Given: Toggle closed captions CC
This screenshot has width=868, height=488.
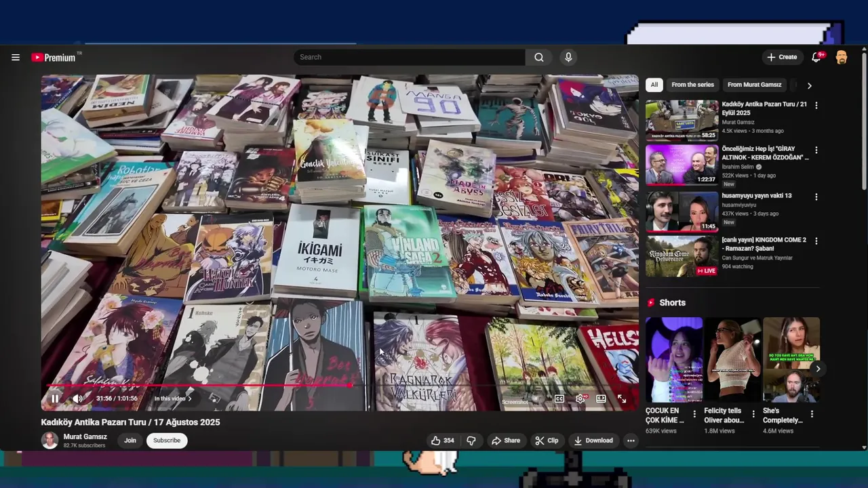Looking at the screenshot, I should click(x=559, y=399).
